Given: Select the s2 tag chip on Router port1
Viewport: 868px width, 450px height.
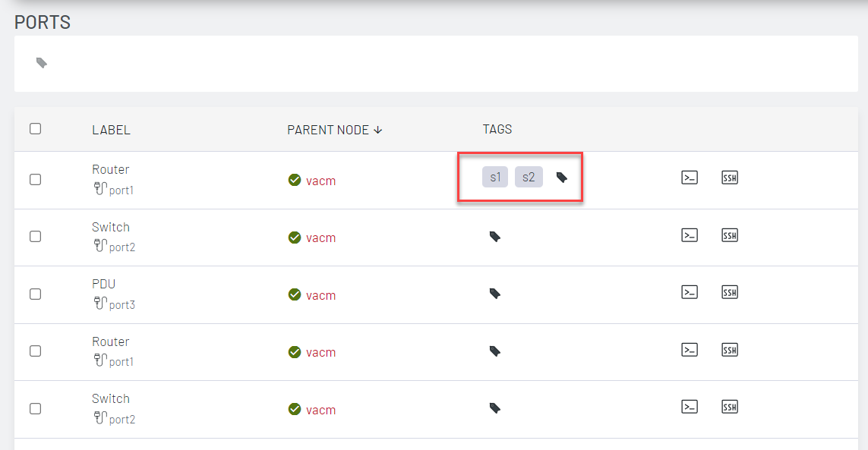Looking at the screenshot, I should click(x=528, y=176).
